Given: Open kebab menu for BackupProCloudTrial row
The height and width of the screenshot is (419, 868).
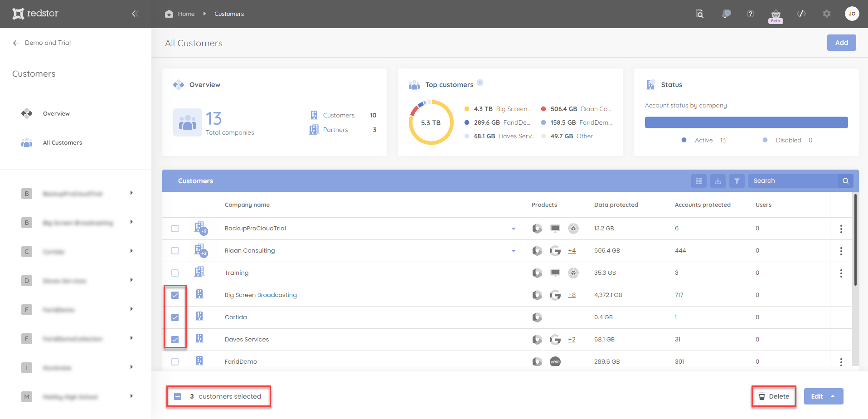Looking at the screenshot, I should [841, 229].
